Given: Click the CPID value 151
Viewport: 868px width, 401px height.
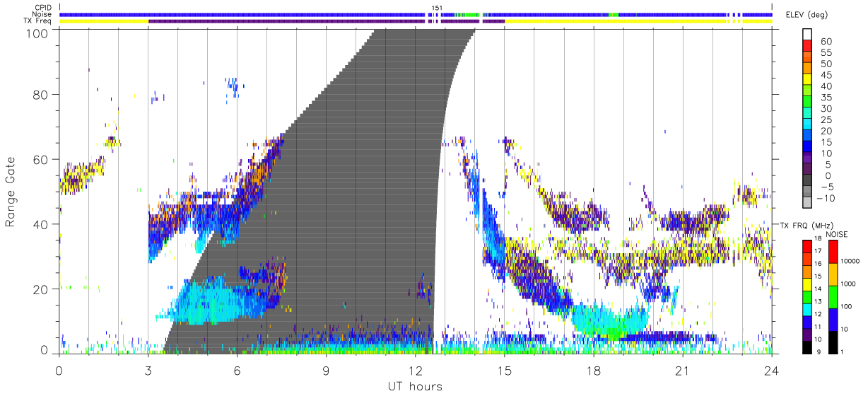Looking at the screenshot, I should coord(436,8).
